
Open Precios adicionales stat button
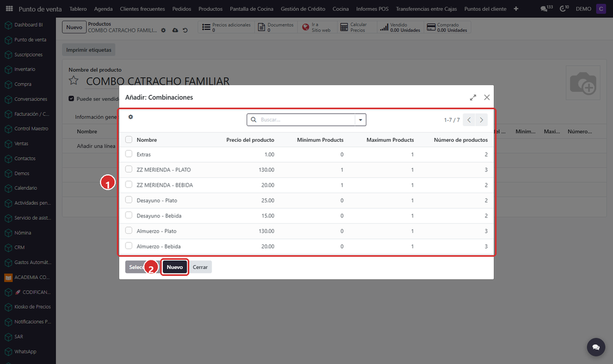click(226, 27)
